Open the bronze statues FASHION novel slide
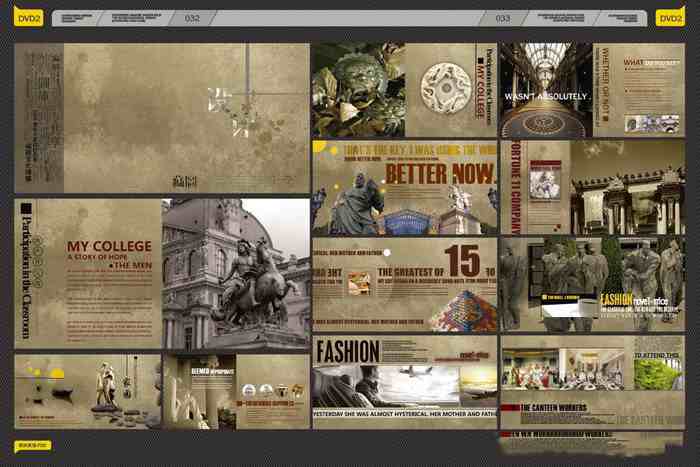This screenshot has width=700, height=467. [x=592, y=284]
